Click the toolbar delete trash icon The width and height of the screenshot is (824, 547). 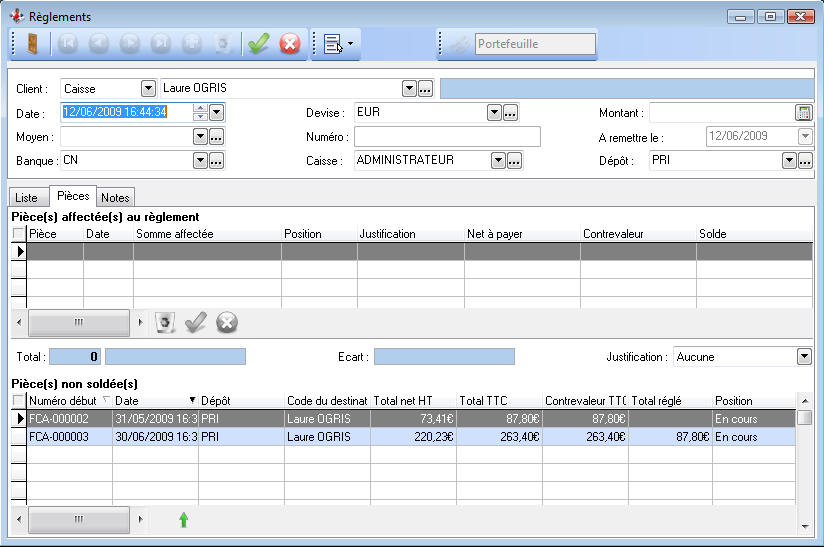pos(223,44)
